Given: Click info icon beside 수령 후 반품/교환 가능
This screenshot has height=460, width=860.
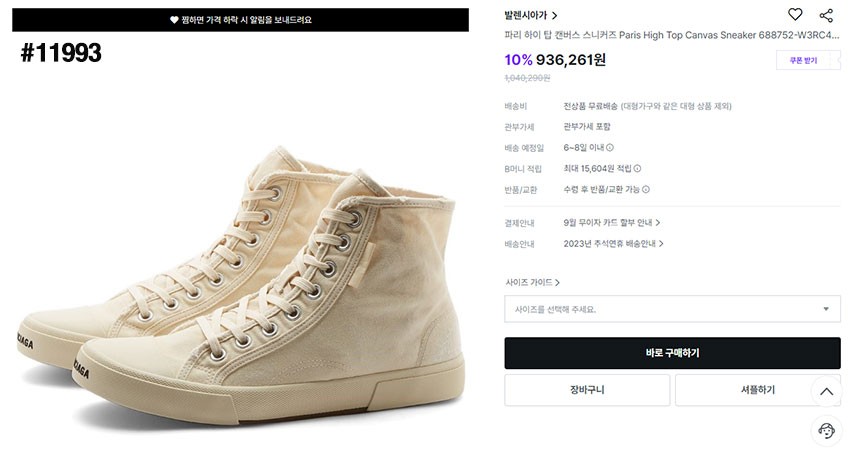Looking at the screenshot, I should click(x=646, y=190).
